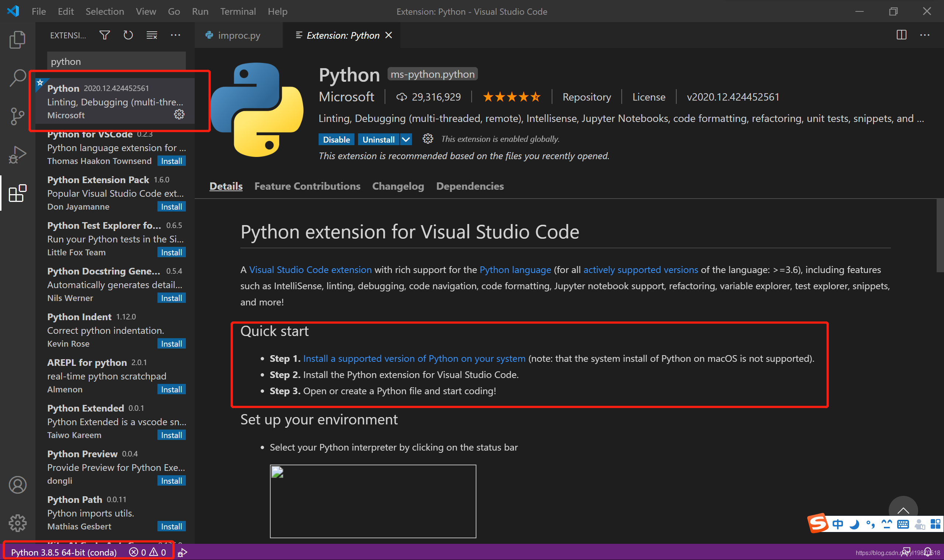
Task: Open the Explorer view in activity bar
Action: tap(17, 39)
